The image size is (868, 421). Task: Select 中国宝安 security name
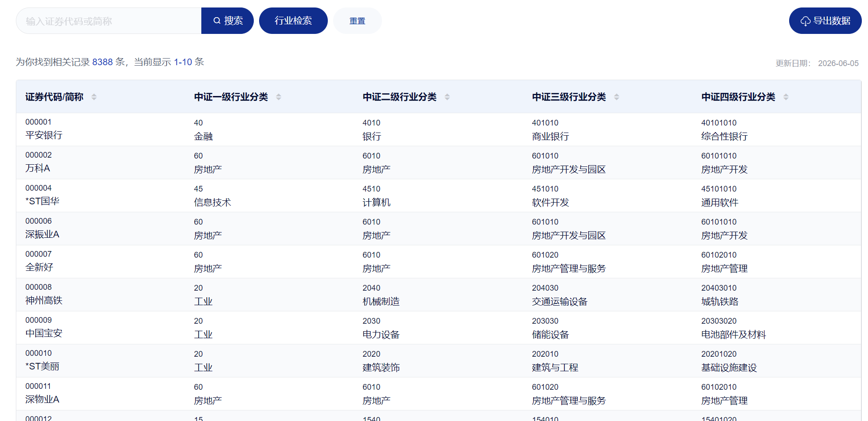click(x=44, y=333)
